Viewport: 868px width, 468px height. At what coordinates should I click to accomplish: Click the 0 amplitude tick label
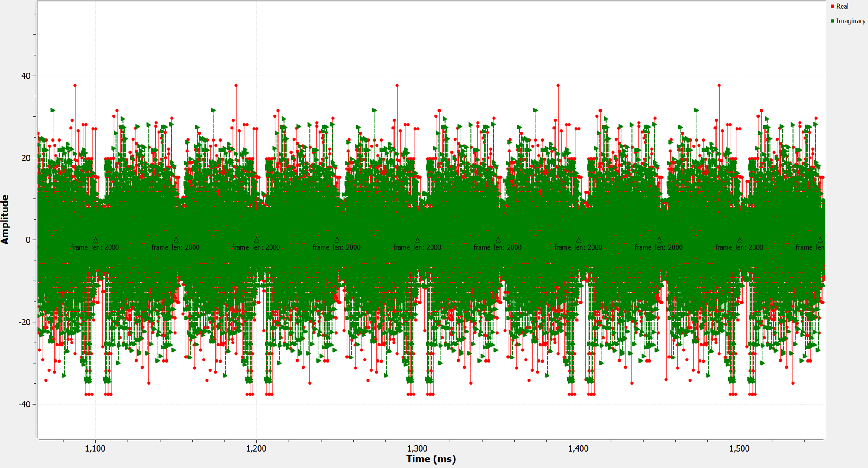[x=28, y=240]
